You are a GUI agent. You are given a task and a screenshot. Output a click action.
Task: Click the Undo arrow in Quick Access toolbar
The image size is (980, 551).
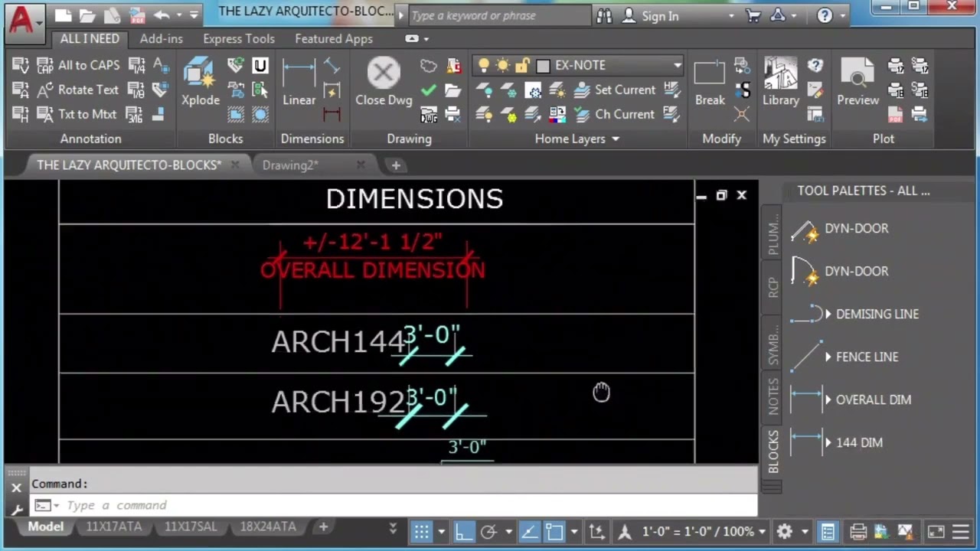(162, 15)
